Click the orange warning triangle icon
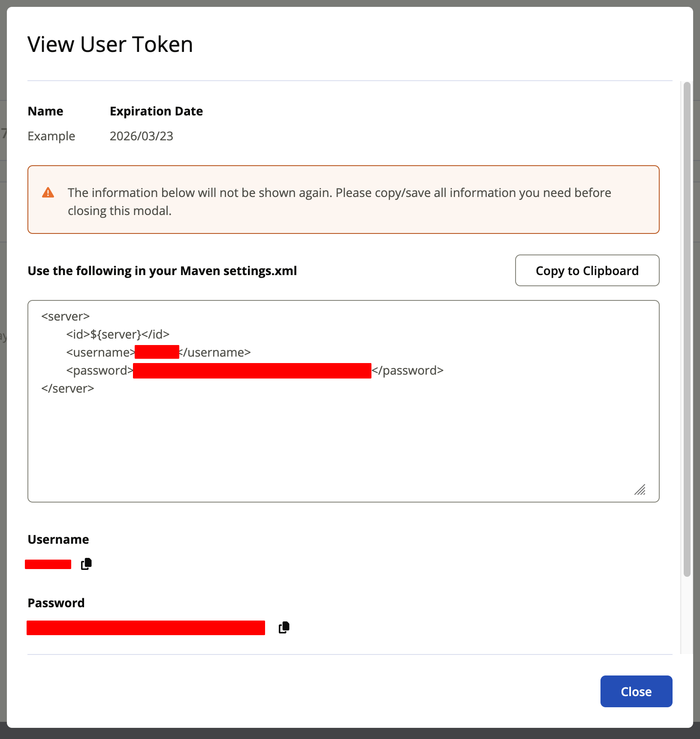This screenshot has width=700, height=739. 48,193
